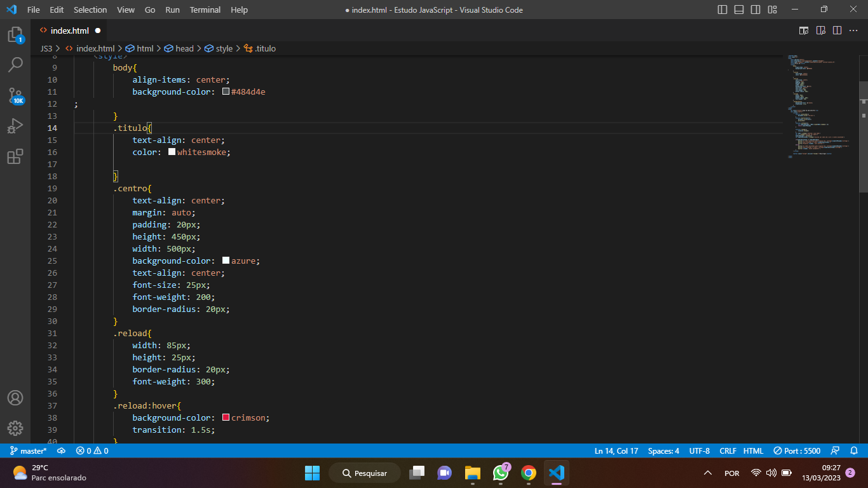
Task: Open Live Server preview to the side icon
Action: coord(804,30)
